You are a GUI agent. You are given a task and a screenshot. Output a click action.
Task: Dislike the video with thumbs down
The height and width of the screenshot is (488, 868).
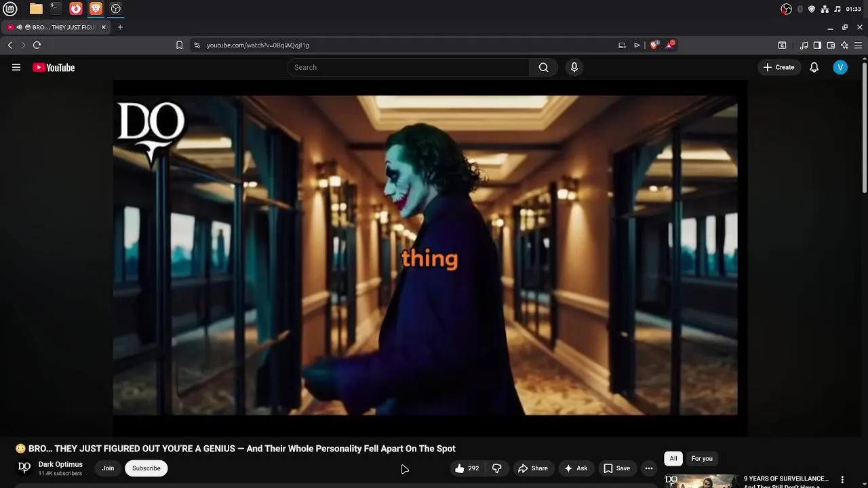coord(496,468)
